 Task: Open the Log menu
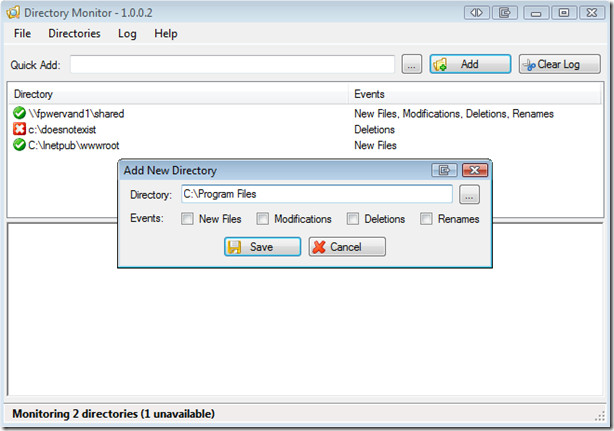[x=127, y=34]
